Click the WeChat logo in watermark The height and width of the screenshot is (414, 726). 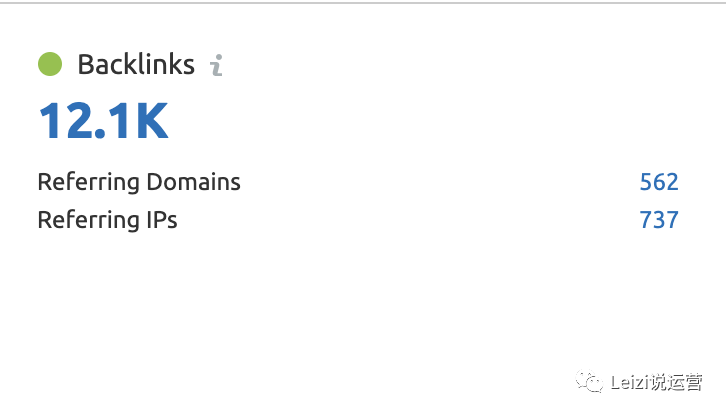589,382
